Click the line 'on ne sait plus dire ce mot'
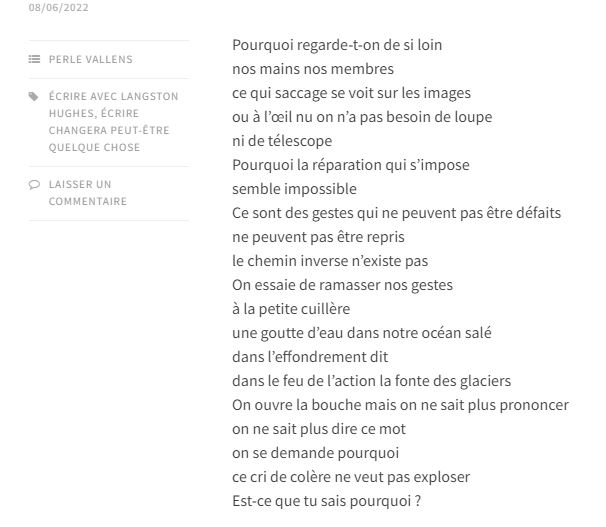Viewport: 606px width, 527px height. click(x=319, y=429)
